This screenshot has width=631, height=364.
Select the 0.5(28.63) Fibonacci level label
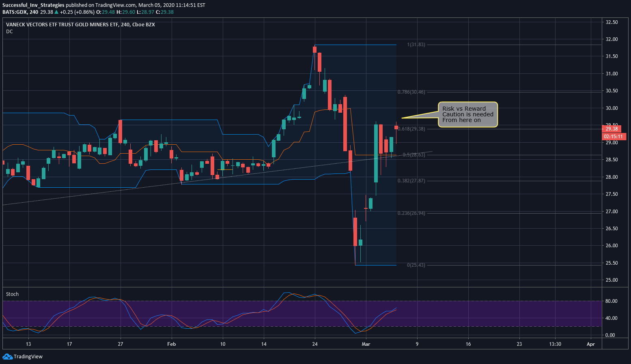pos(414,155)
